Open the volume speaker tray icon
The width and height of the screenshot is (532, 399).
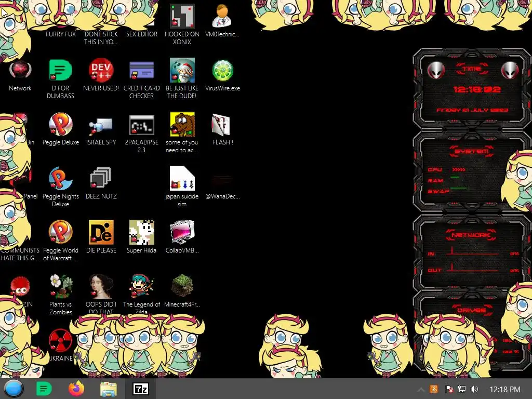pyautogui.click(x=474, y=389)
